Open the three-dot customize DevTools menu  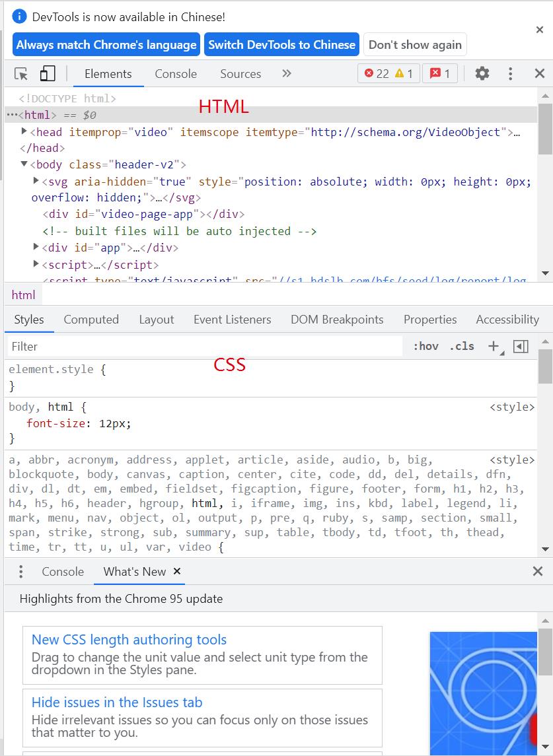pyautogui.click(x=510, y=73)
